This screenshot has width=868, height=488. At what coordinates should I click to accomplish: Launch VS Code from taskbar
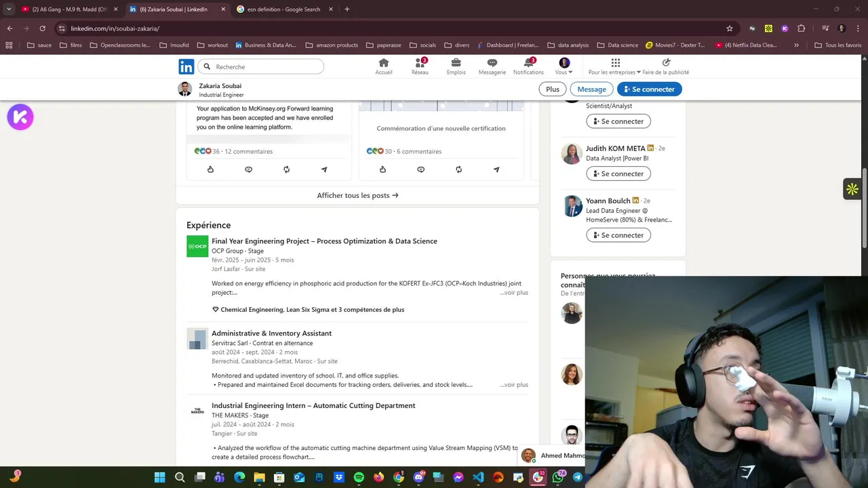coord(478,477)
